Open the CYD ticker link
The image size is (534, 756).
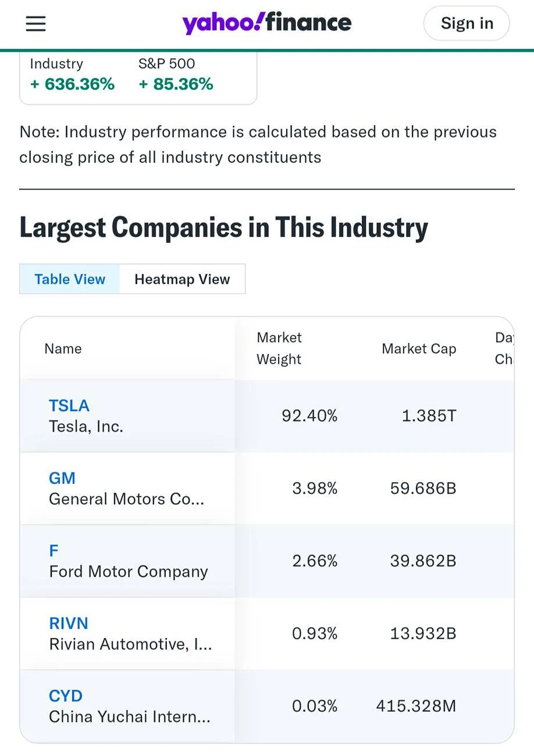coord(66,696)
